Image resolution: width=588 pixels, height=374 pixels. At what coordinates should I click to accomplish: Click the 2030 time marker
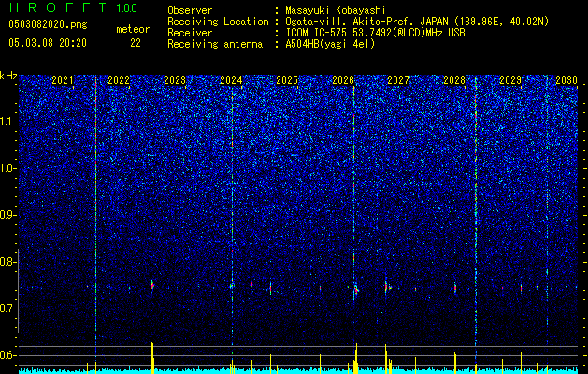(566, 80)
